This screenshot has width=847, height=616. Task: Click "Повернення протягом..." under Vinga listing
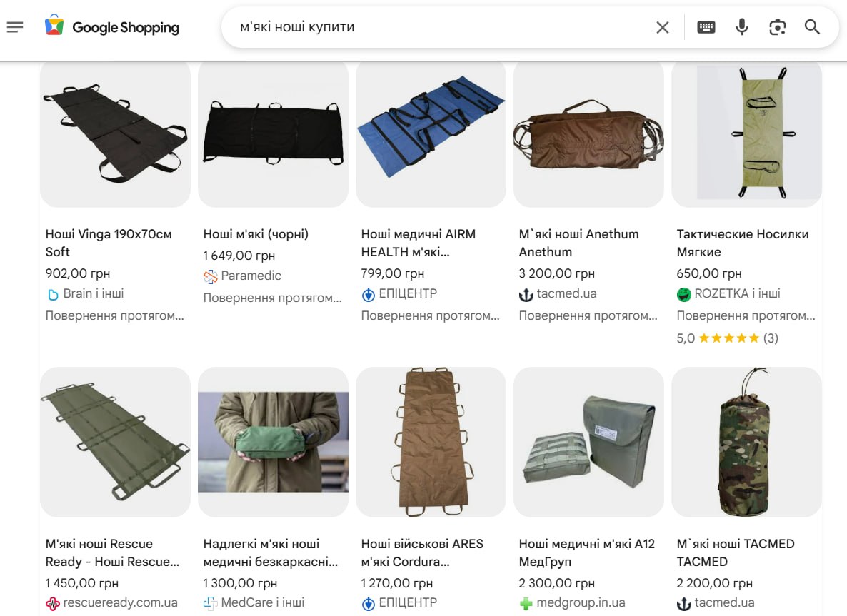click(115, 315)
